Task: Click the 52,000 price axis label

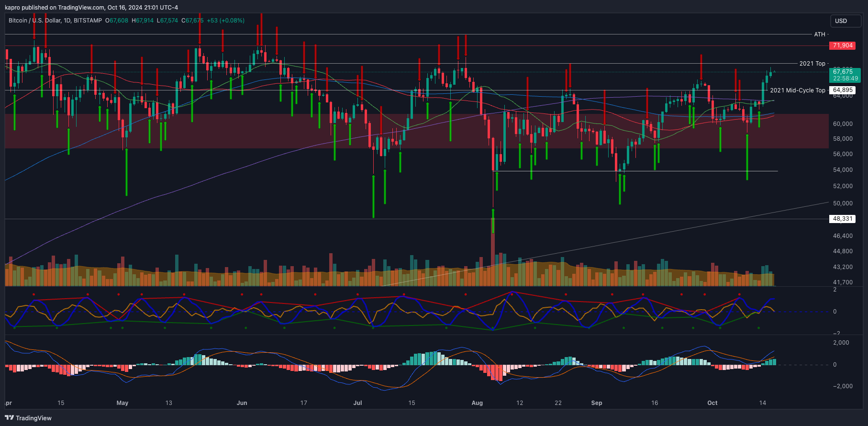Action: click(843, 186)
